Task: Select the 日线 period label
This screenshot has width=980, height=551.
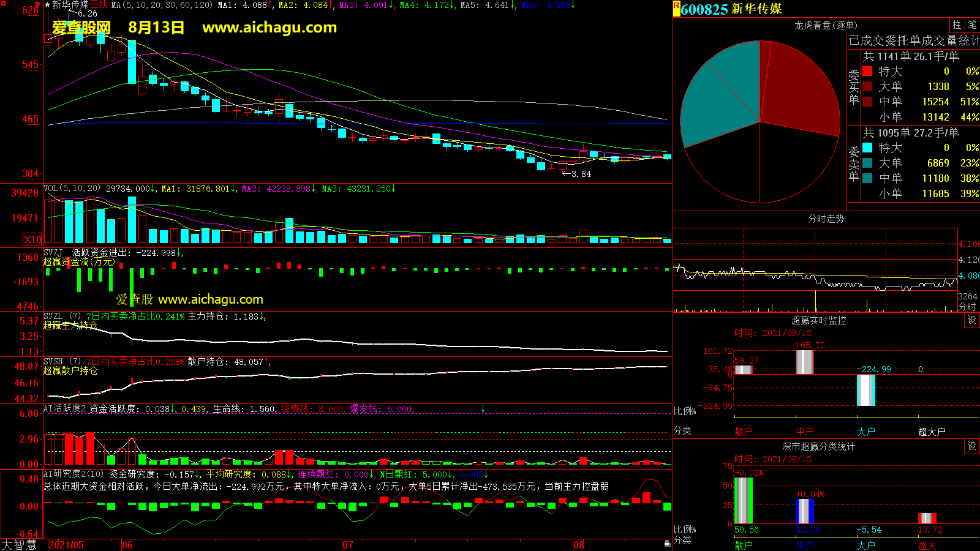Action: pyautogui.click(x=99, y=5)
